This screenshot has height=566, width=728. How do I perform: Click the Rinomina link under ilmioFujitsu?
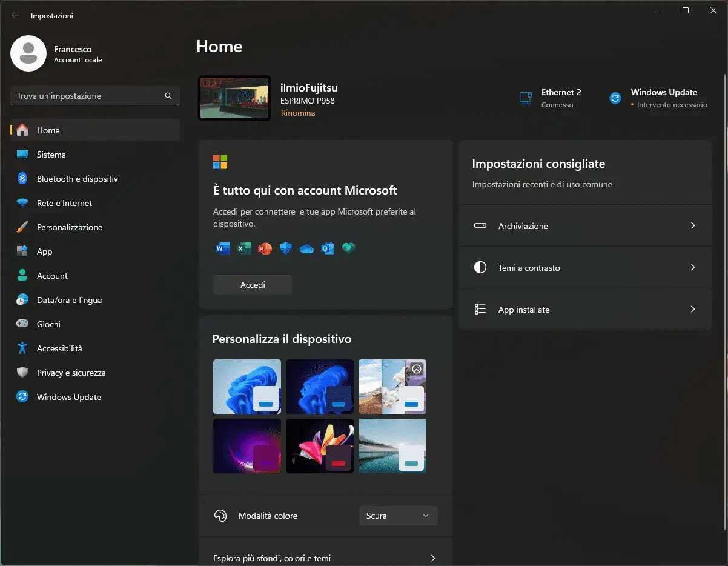click(297, 113)
